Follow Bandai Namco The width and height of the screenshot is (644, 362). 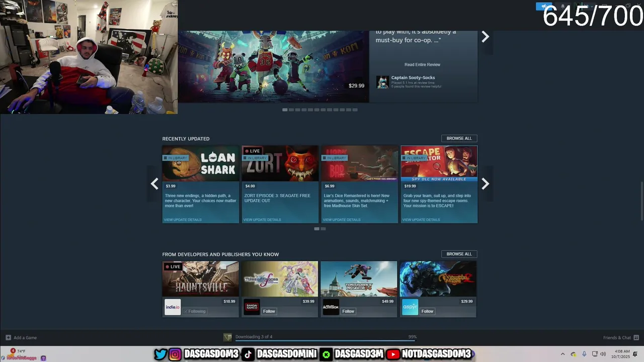coord(269,311)
